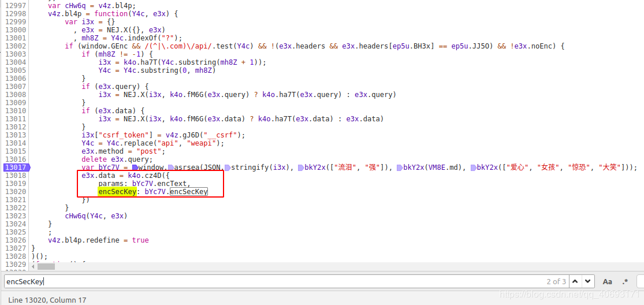This screenshot has height=305, width=644.
Task: Set breakpoint on line 13004 gutter
Action: click(x=15, y=62)
